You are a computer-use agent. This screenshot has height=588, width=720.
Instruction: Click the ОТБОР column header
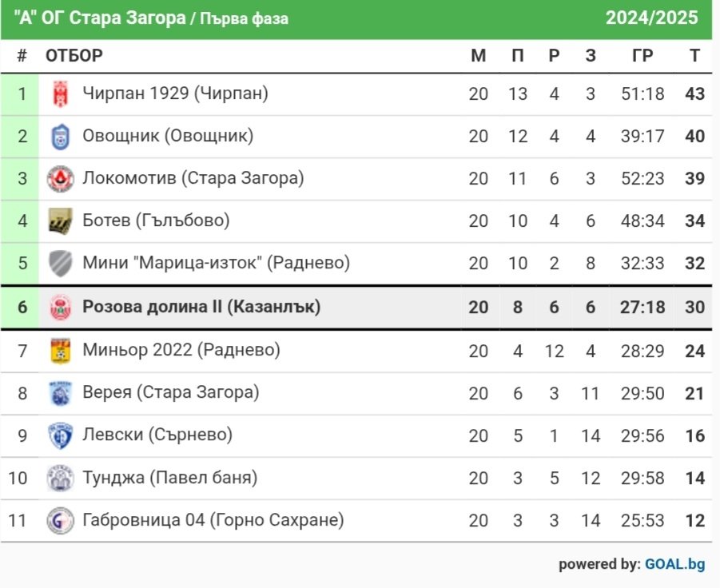(74, 56)
